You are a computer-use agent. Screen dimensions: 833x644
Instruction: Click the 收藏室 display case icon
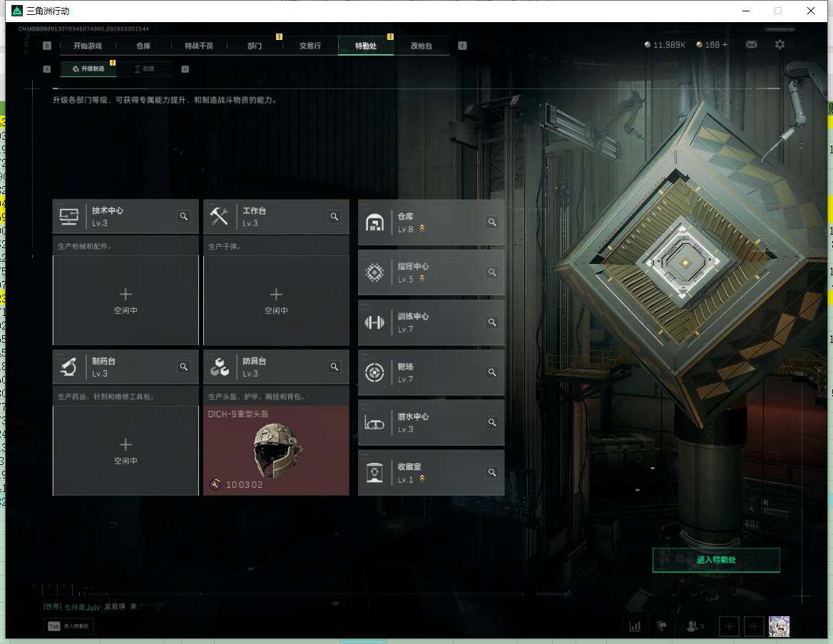[x=374, y=472]
